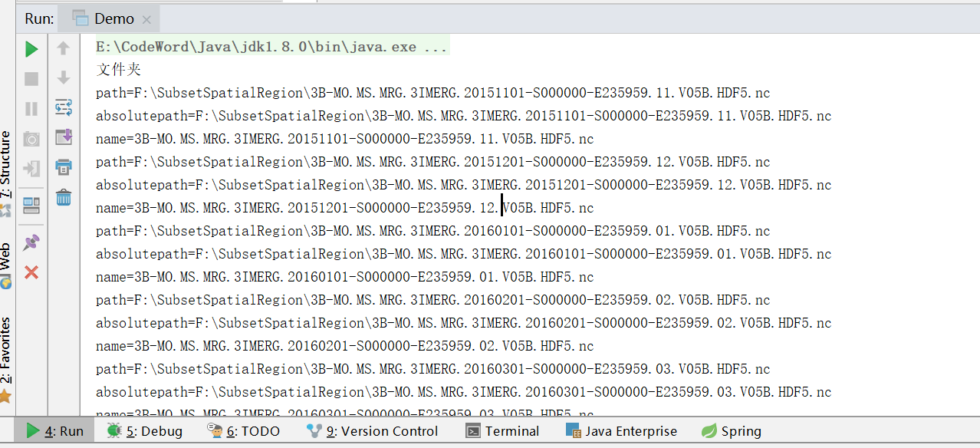Open the Debug tool window
The image size is (980, 448).
point(144,430)
